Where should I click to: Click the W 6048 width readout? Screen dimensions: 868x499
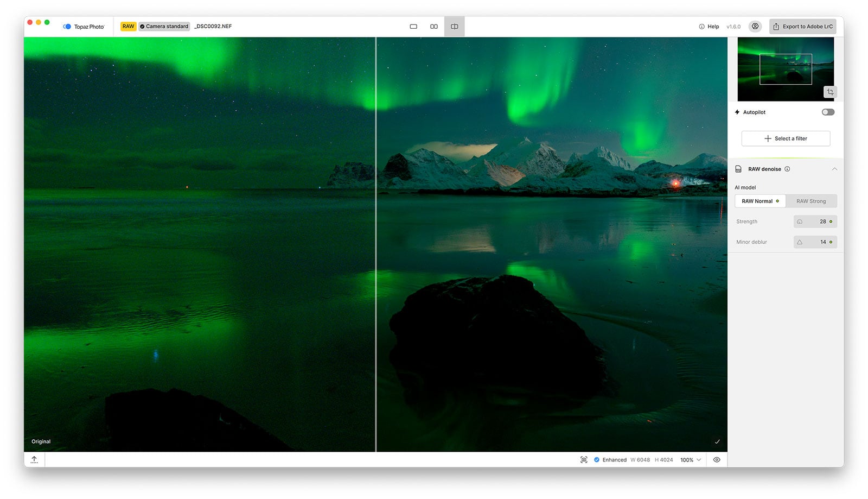coord(640,460)
